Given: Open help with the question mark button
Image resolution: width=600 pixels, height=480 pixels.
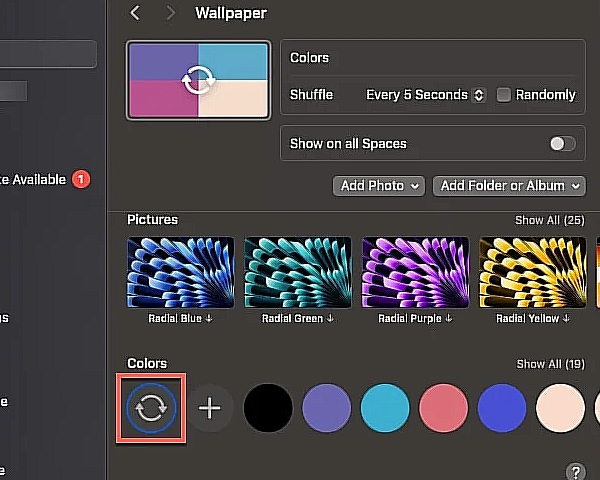Looking at the screenshot, I should (x=575, y=471).
